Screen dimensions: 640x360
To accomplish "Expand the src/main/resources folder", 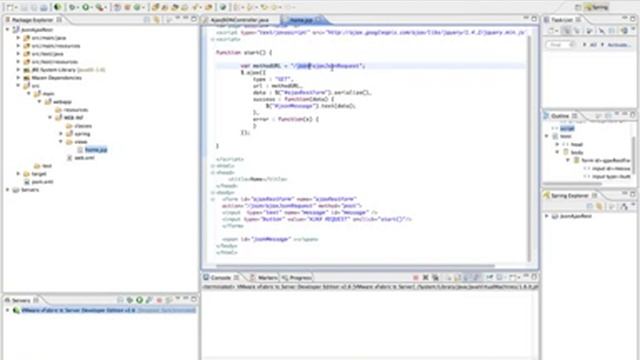I will point(18,46).
